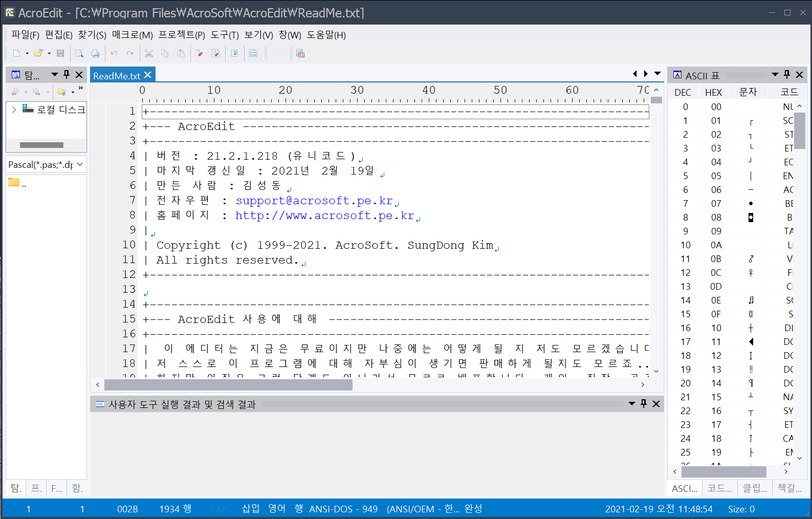Select the ReadMe.txt document tab
Screen dimensions: 812x519
pos(117,76)
